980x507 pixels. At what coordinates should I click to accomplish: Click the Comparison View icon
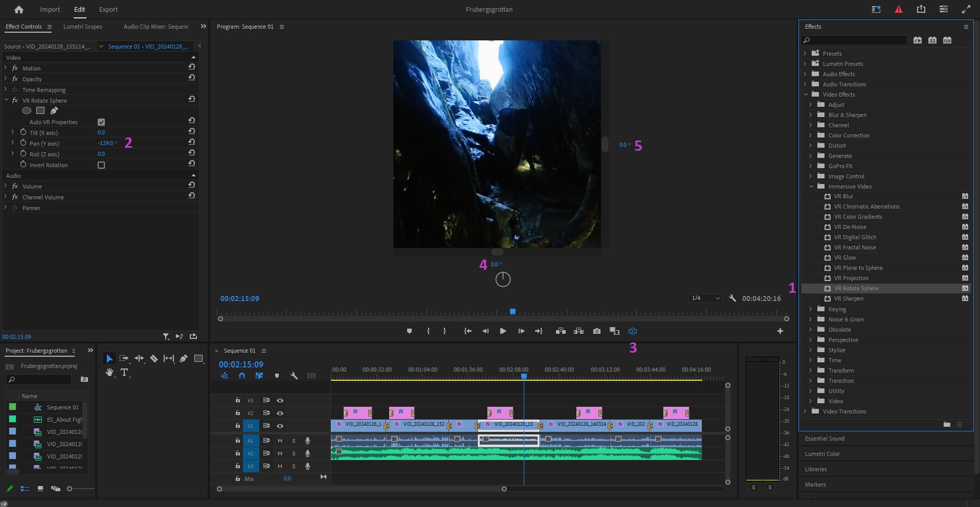pyautogui.click(x=614, y=331)
